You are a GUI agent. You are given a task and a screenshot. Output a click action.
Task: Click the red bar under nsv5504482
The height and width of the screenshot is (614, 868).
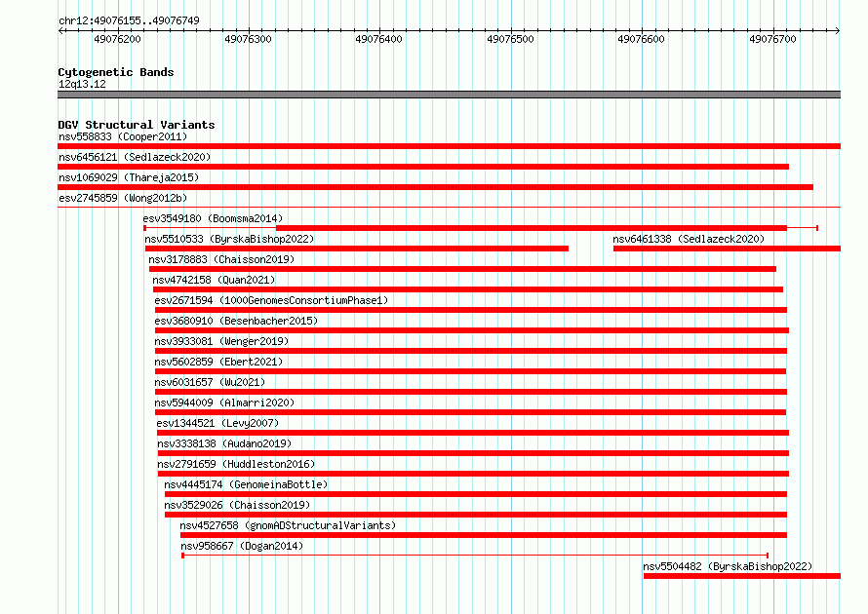(742, 576)
